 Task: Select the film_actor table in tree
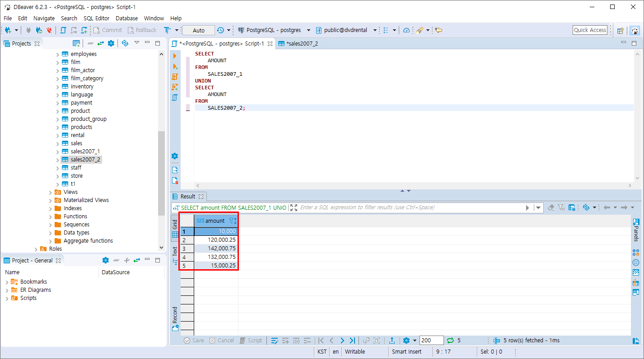click(x=83, y=70)
